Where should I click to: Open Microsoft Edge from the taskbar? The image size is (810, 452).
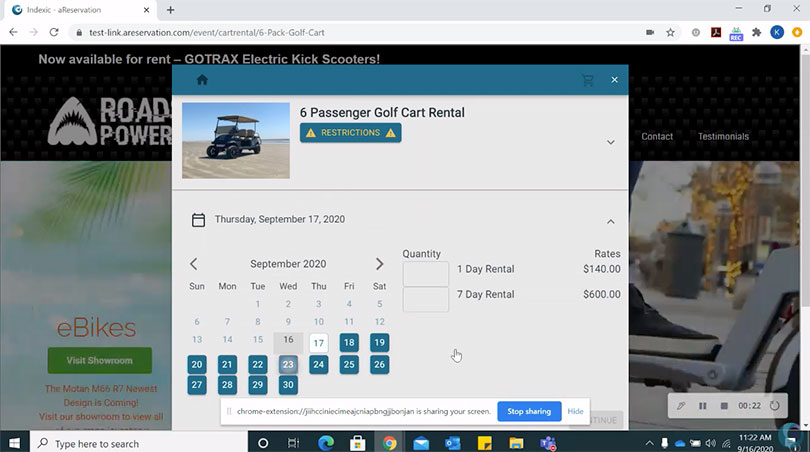pyautogui.click(x=326, y=443)
